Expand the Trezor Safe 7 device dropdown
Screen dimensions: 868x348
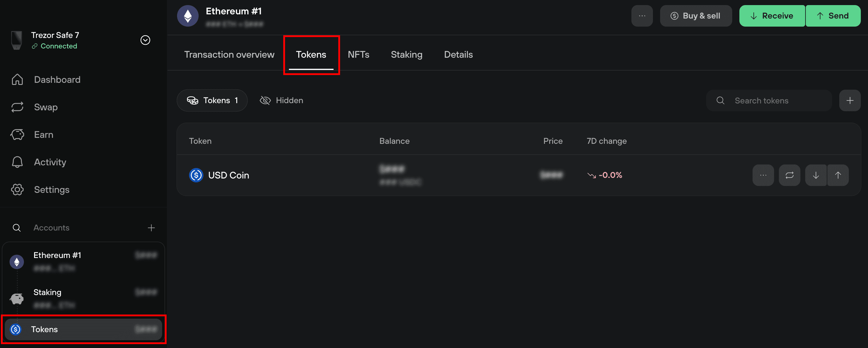click(x=145, y=40)
